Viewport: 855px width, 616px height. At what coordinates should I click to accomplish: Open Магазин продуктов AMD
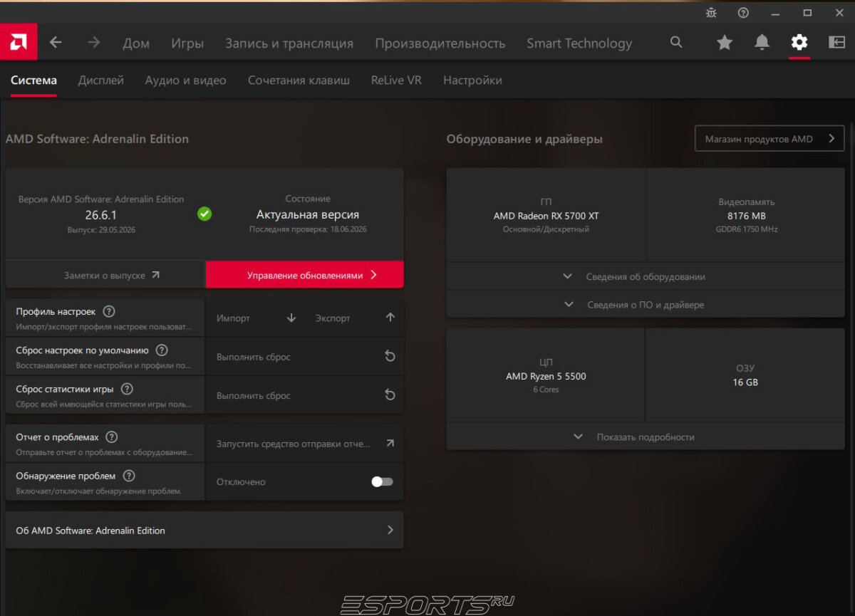coord(769,139)
